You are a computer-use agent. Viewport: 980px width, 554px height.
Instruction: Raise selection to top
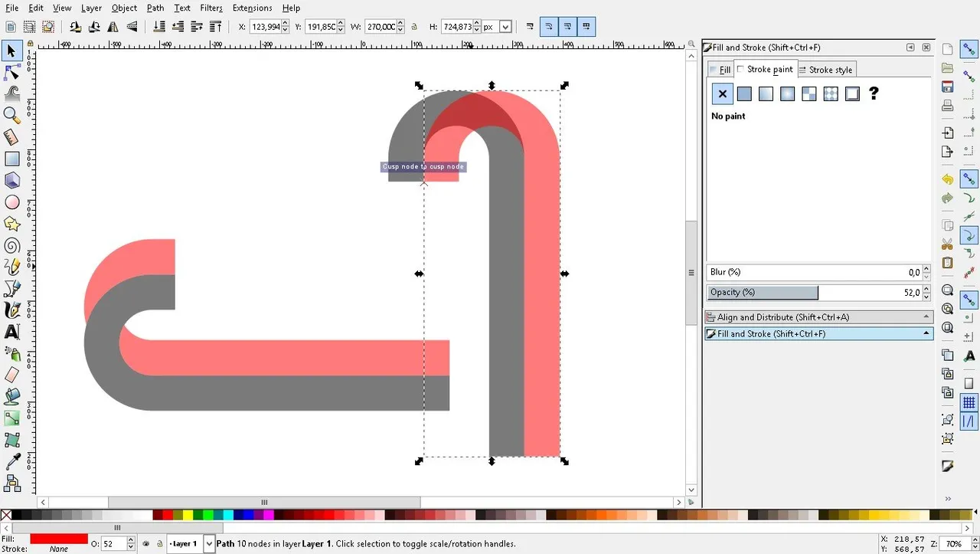pos(216,27)
